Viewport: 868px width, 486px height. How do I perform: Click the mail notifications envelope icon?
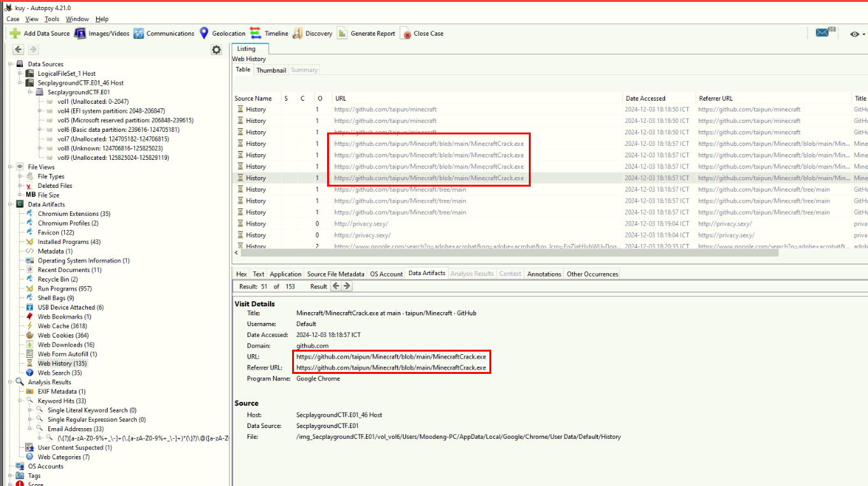[x=823, y=33]
